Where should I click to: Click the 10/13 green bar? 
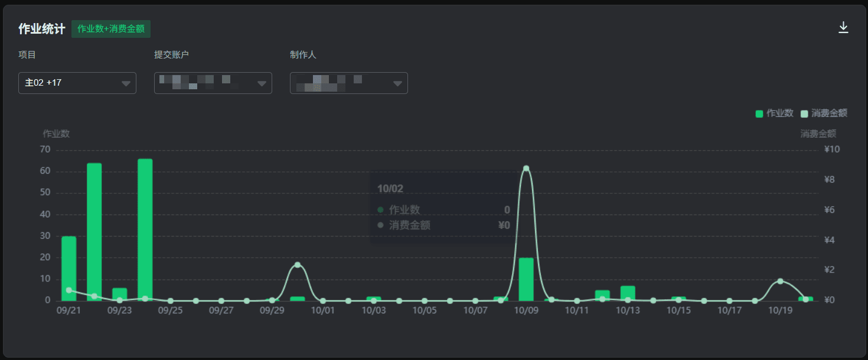coord(628,294)
